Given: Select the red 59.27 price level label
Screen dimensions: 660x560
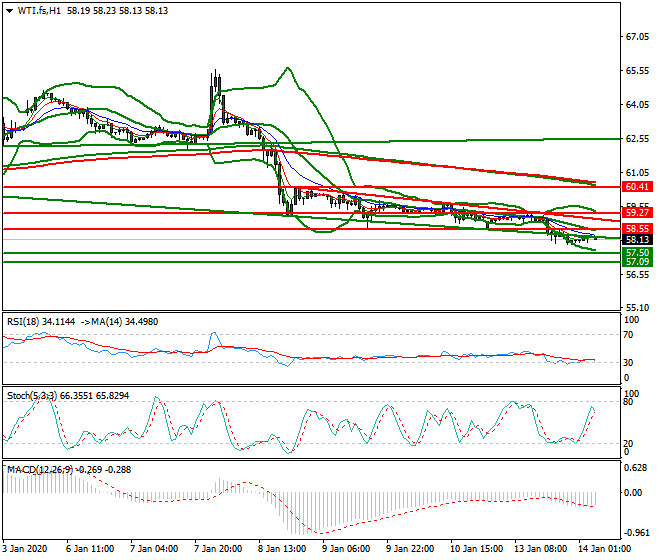Looking at the screenshot, I should tap(637, 213).
